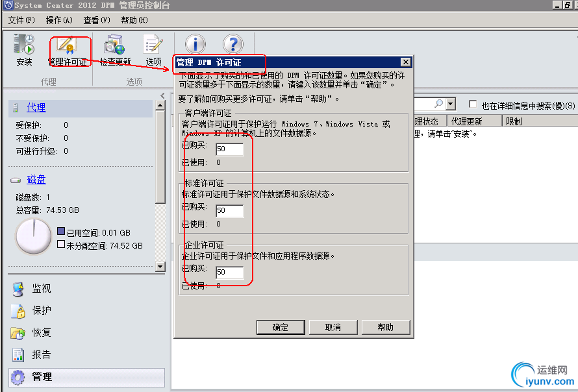Click the 取消 (Cancel) button
578x392 pixels.
(333, 327)
